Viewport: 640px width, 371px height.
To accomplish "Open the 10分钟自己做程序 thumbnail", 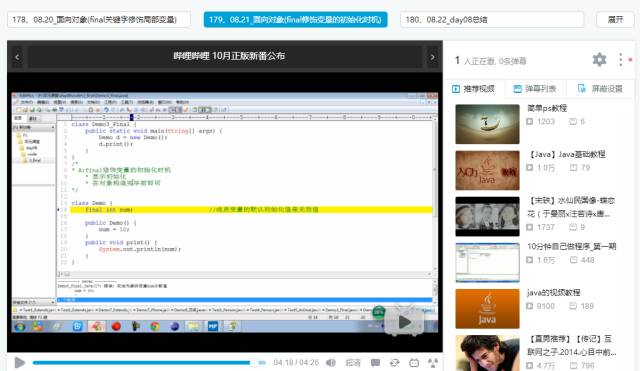I will click(487, 262).
